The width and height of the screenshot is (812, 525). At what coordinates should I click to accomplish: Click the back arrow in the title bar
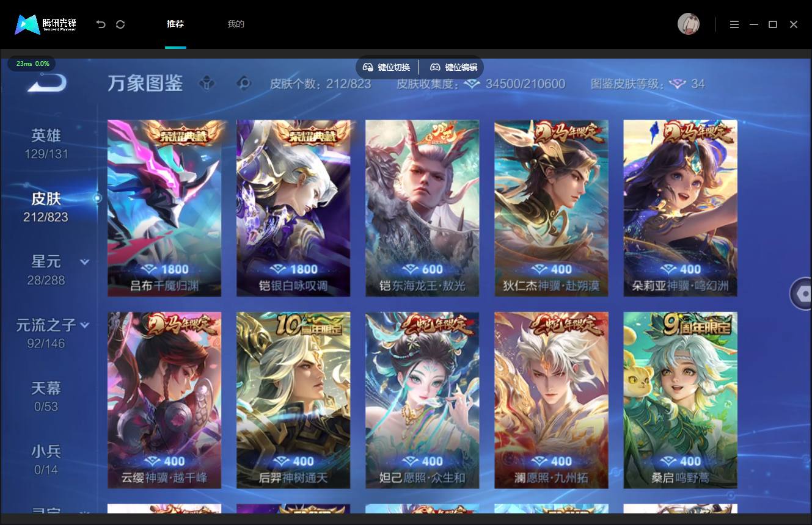pyautogui.click(x=101, y=24)
